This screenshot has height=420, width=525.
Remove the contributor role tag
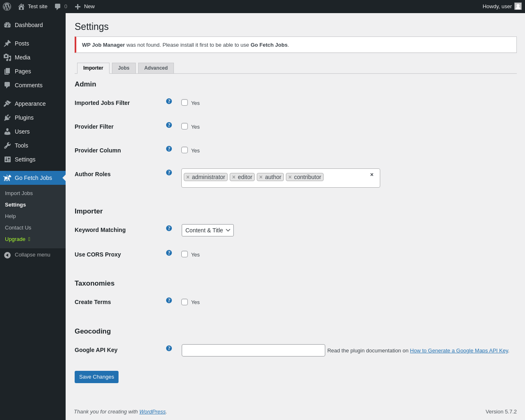[290, 177]
